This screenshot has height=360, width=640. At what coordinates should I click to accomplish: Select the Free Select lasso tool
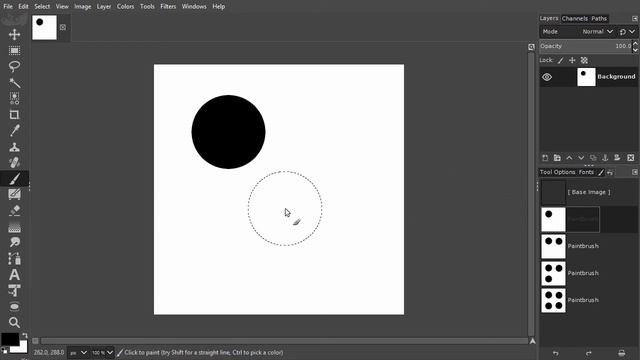pyautogui.click(x=14, y=67)
